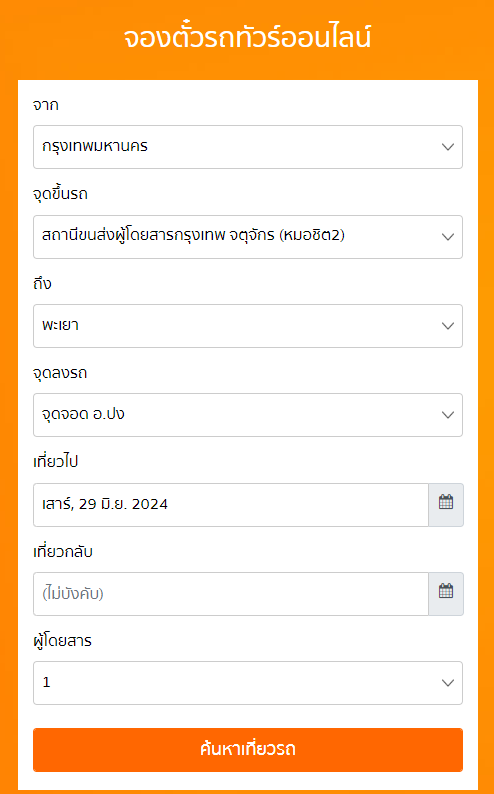Click the return date field (ไม่บังคับ)

tap(231, 594)
